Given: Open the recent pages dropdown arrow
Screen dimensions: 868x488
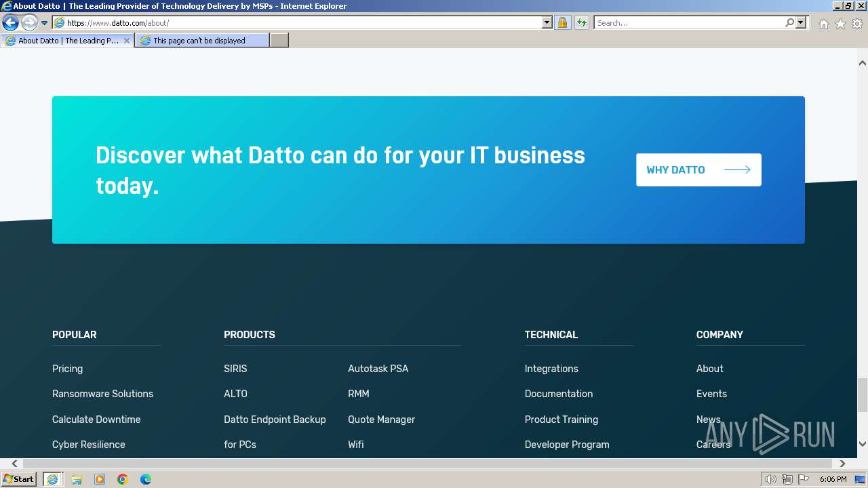Looking at the screenshot, I should click(45, 23).
